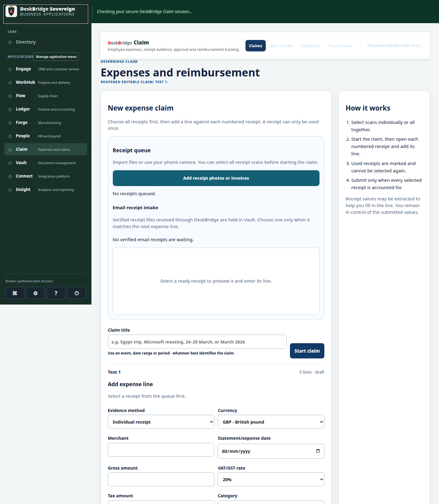
Task: Select the Travel rates tab
Action: (340, 46)
